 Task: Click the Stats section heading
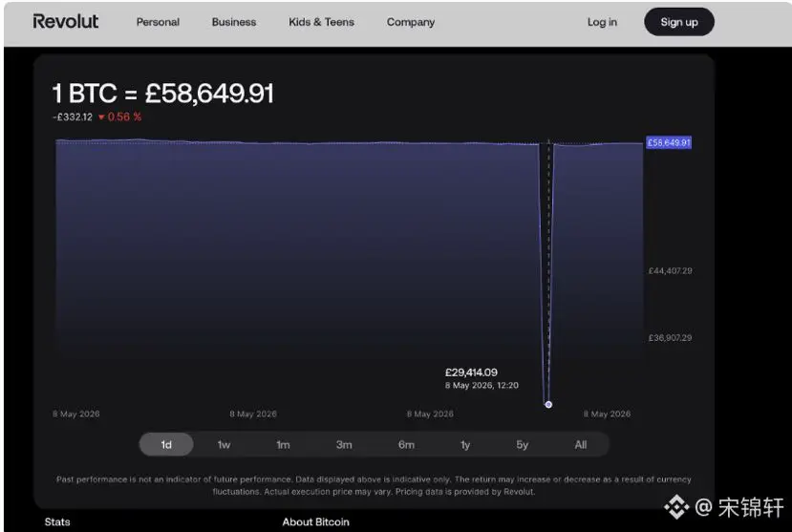[57, 521]
